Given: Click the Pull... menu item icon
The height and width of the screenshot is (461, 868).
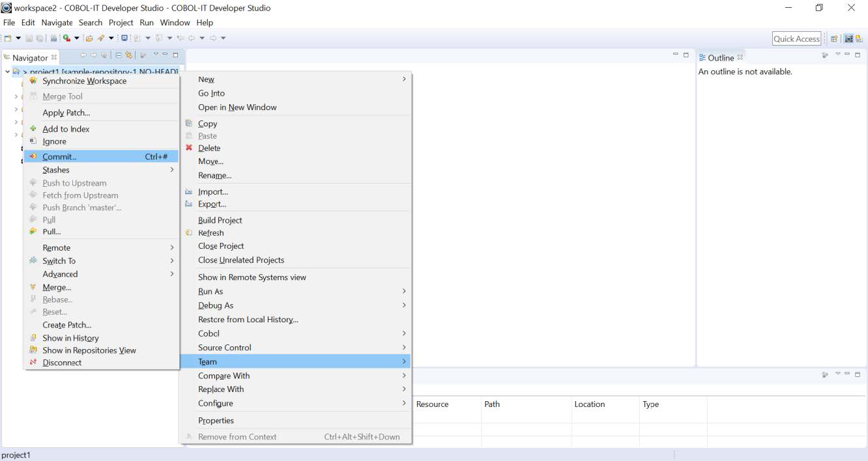Looking at the screenshot, I should coord(33,231).
